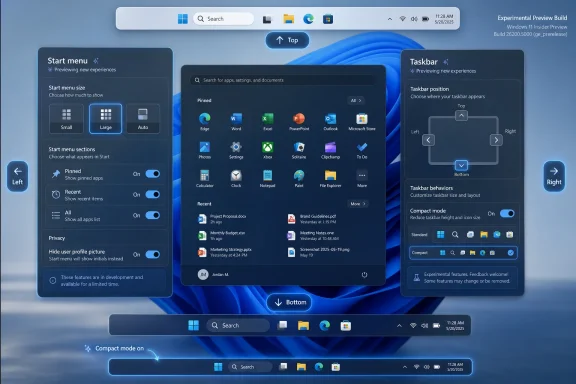
Task: Open the To Do app
Action: (362, 150)
